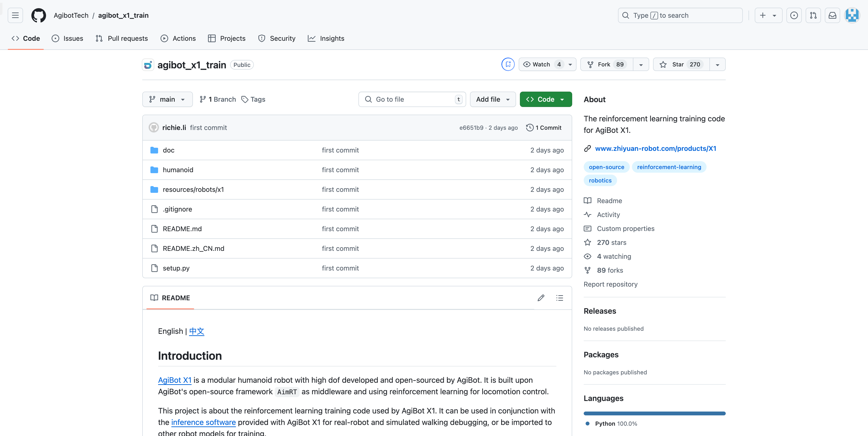Click the Go to file search field
This screenshot has width=868, height=436.
(412, 99)
